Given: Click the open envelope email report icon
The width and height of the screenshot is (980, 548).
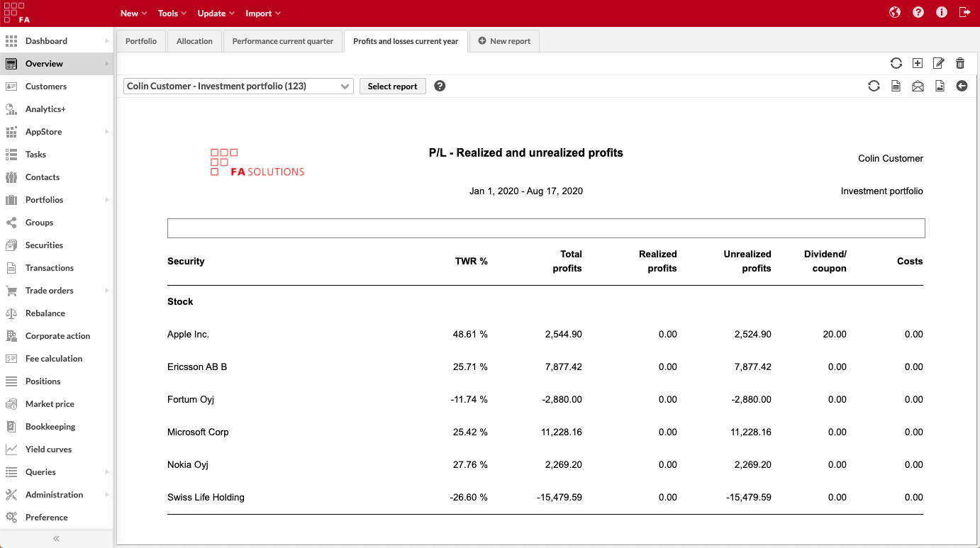Looking at the screenshot, I should (x=918, y=86).
